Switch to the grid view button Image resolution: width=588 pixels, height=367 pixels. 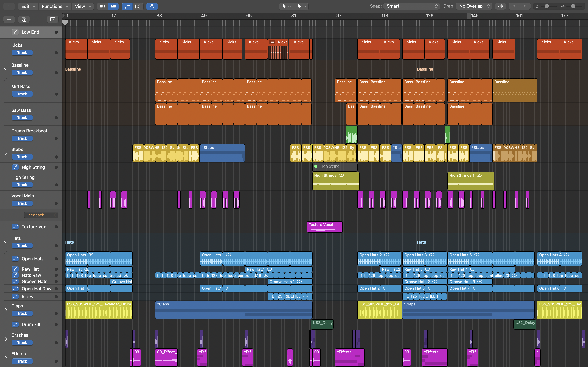click(x=102, y=6)
